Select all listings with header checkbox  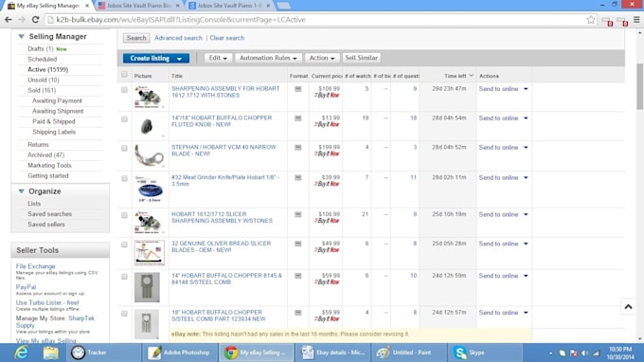[x=124, y=74]
